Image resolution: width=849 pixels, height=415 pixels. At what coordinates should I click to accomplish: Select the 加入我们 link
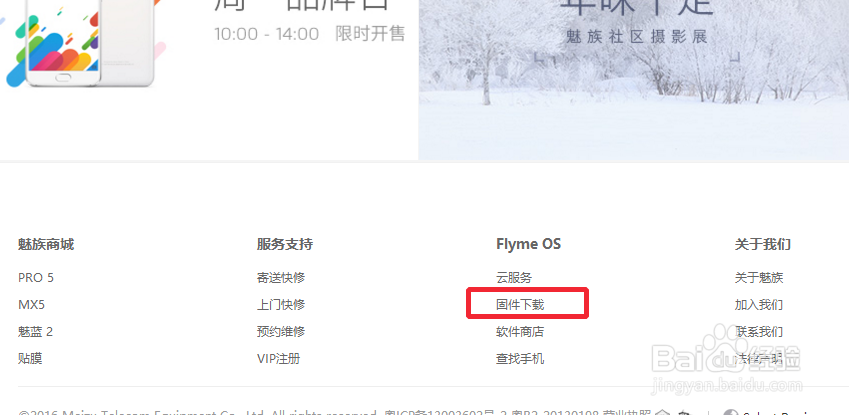coord(759,304)
